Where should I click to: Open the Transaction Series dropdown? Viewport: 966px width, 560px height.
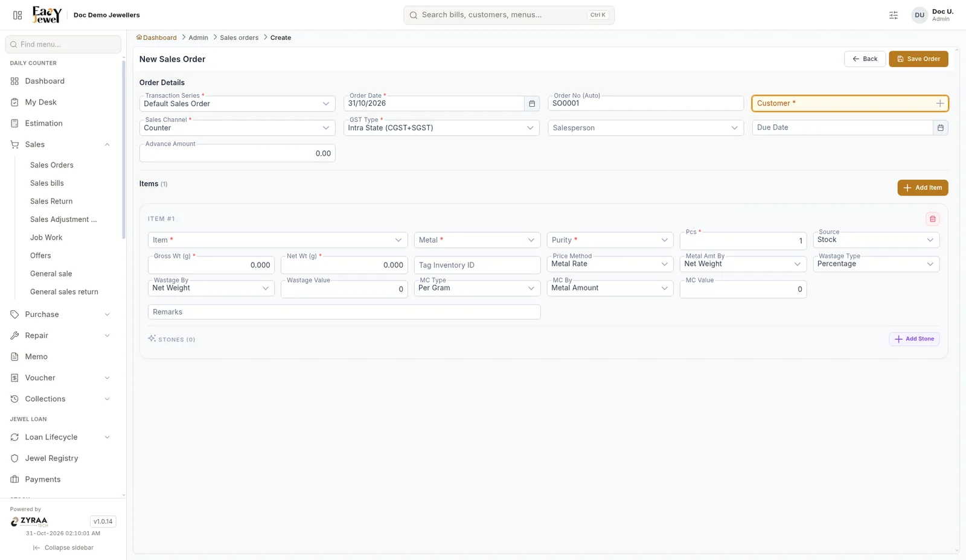(x=237, y=104)
